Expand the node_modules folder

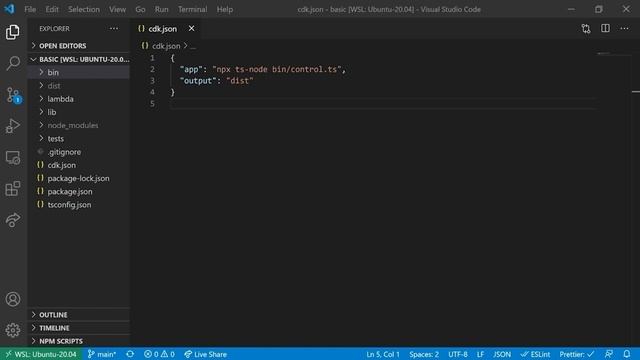tap(79, 125)
